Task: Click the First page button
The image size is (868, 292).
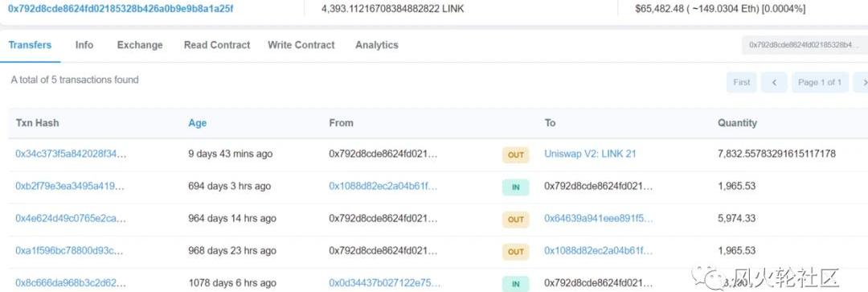Action: coord(741,82)
